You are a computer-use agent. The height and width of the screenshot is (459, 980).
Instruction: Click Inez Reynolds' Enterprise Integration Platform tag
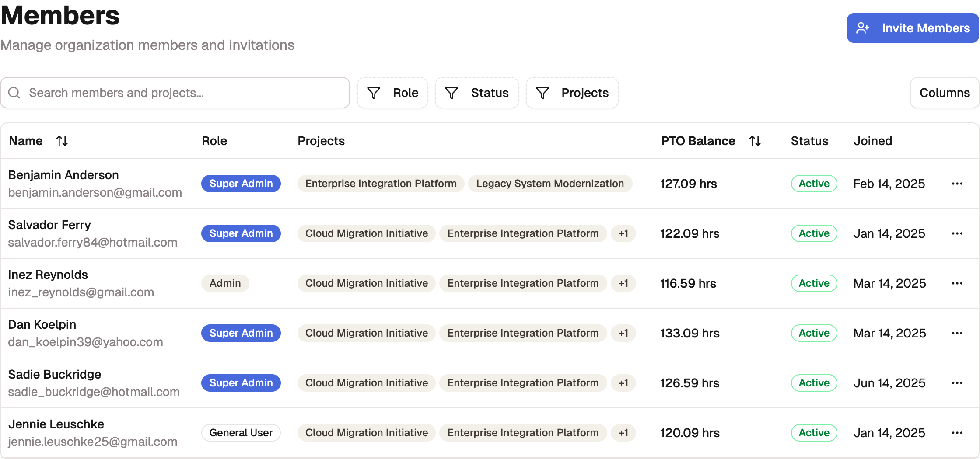(523, 283)
